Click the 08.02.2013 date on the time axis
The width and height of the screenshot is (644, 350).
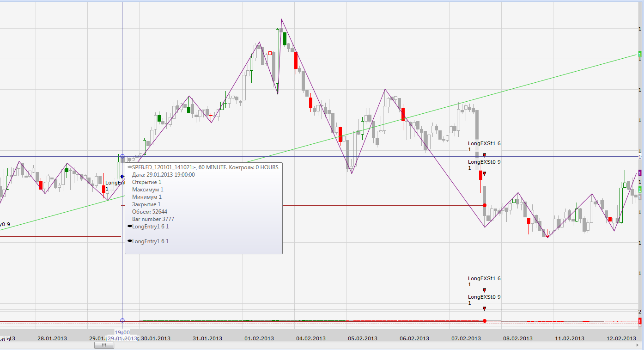pos(517,338)
